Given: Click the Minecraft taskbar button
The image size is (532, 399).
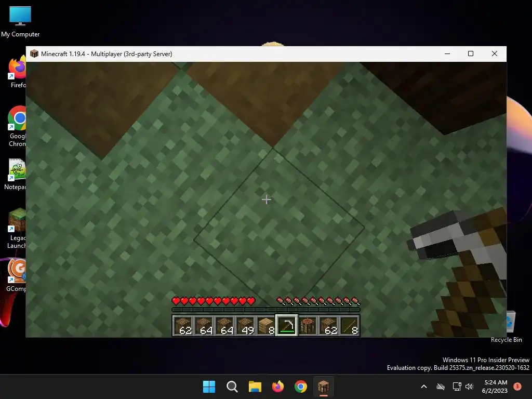Looking at the screenshot, I should (323, 387).
